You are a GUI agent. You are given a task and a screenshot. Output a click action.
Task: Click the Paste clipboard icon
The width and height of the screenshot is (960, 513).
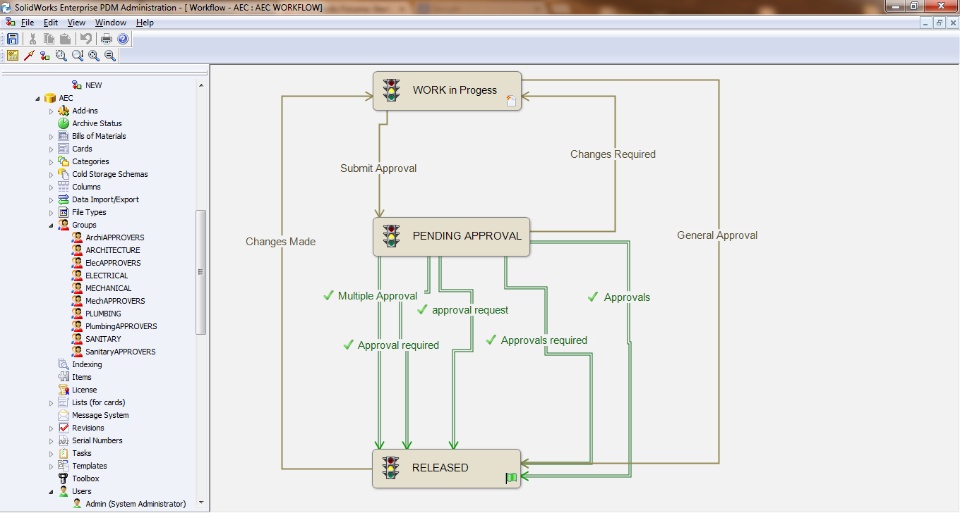click(65, 39)
